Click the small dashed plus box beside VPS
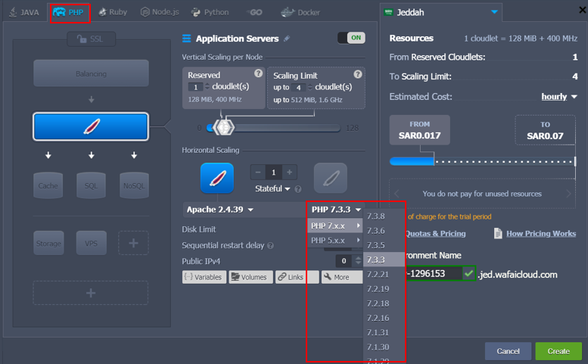 pyautogui.click(x=133, y=243)
